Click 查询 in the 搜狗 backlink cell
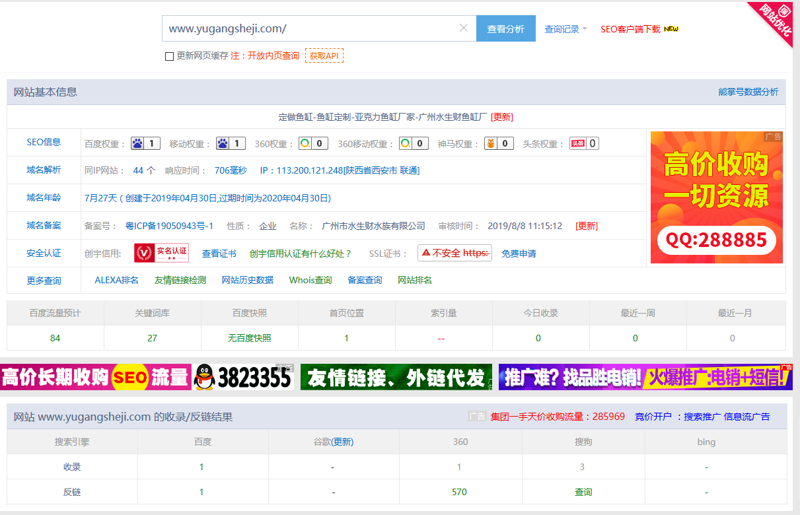The width and height of the screenshot is (800, 515). click(x=583, y=492)
